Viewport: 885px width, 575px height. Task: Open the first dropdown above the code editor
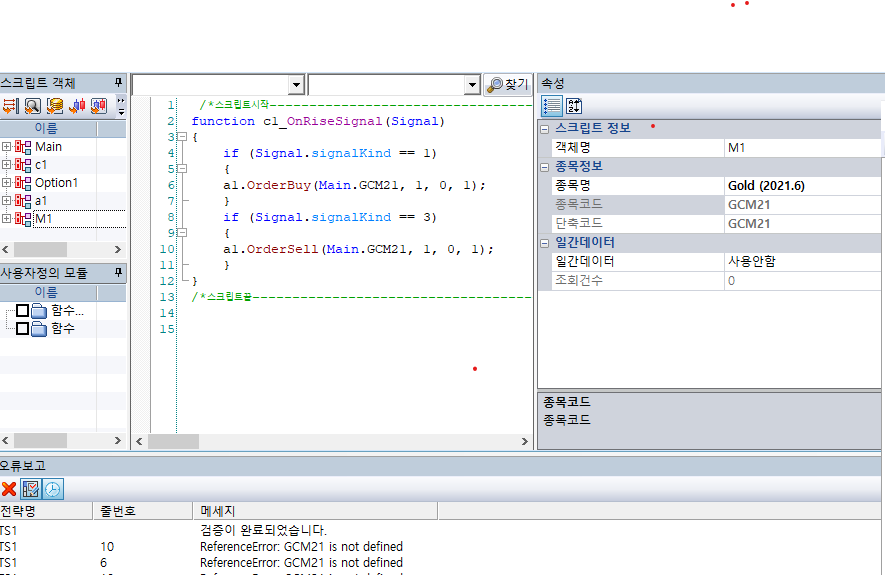click(x=295, y=85)
